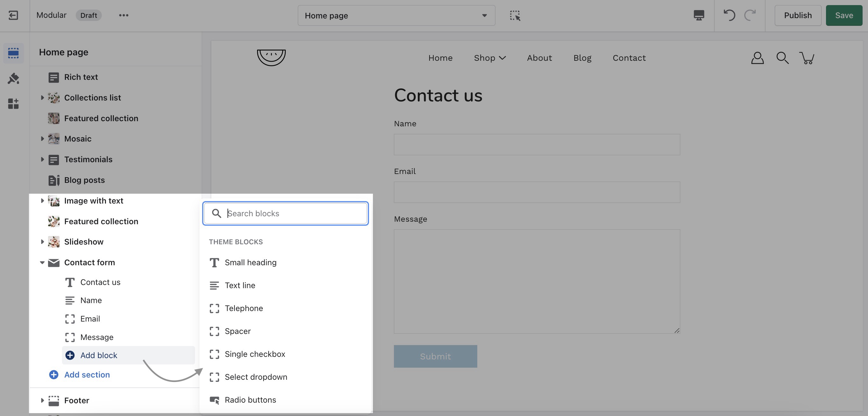Image resolution: width=868 pixels, height=416 pixels.
Task: Switch the desktop preview monitor icon
Action: point(698,15)
